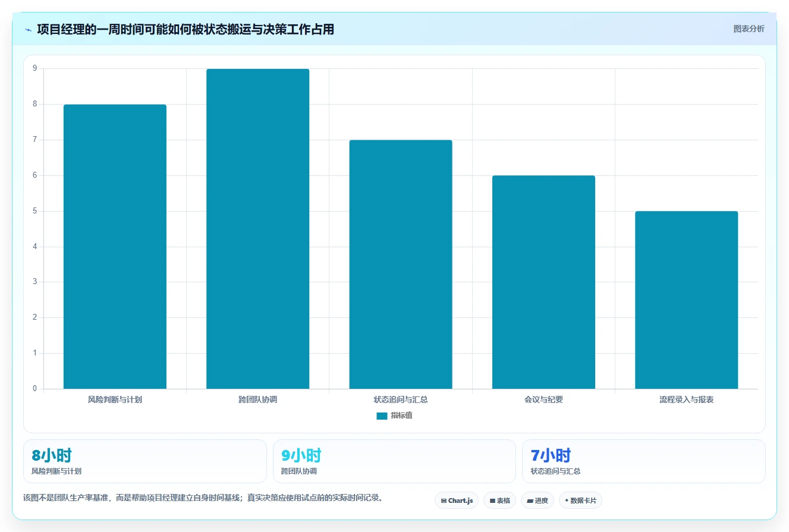Click the y-axis value 0
This screenshot has height=532, width=789.
(34, 389)
